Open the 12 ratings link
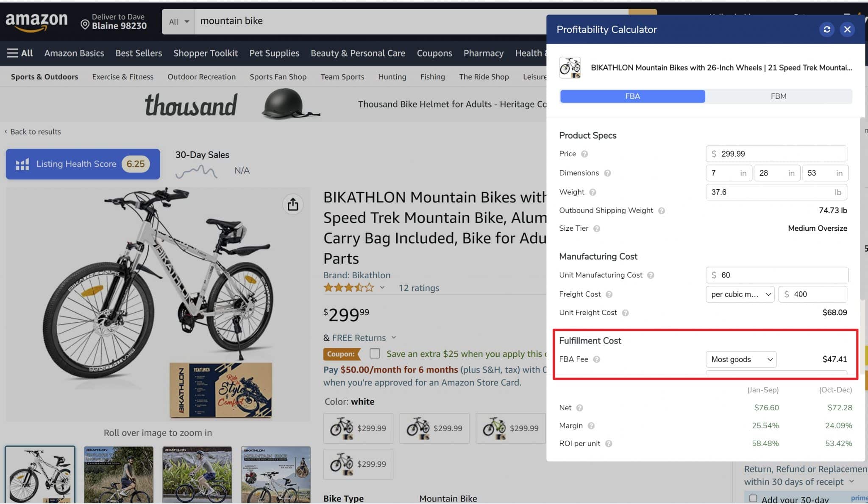The width and height of the screenshot is (868, 504). point(419,288)
